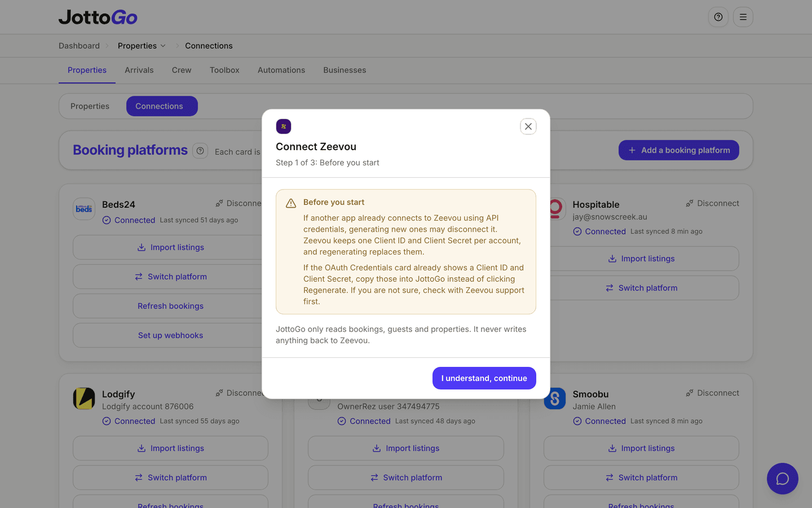The width and height of the screenshot is (812, 508).
Task: Import listings from Beds24
Action: point(170,247)
